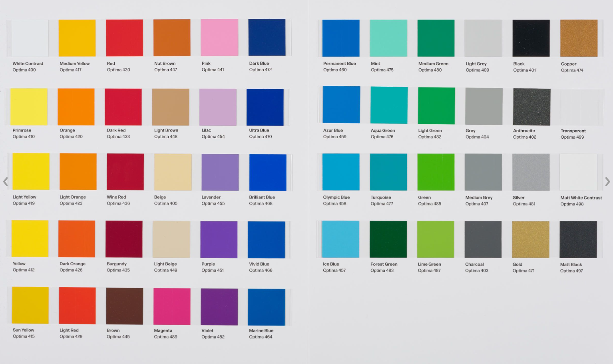Select the Gold Optima 471 swatch
The width and height of the screenshot is (613, 364).
pos(531,239)
